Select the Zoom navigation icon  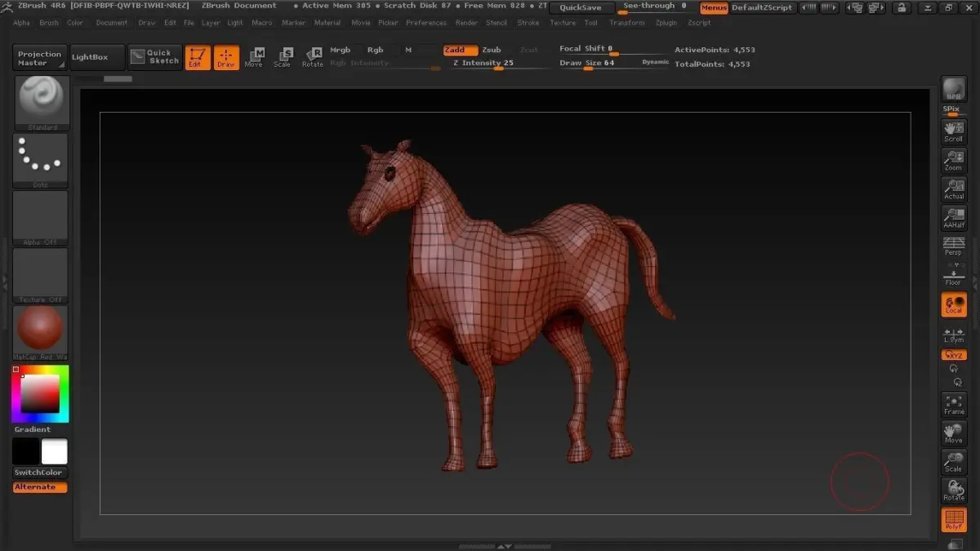pyautogui.click(x=954, y=160)
